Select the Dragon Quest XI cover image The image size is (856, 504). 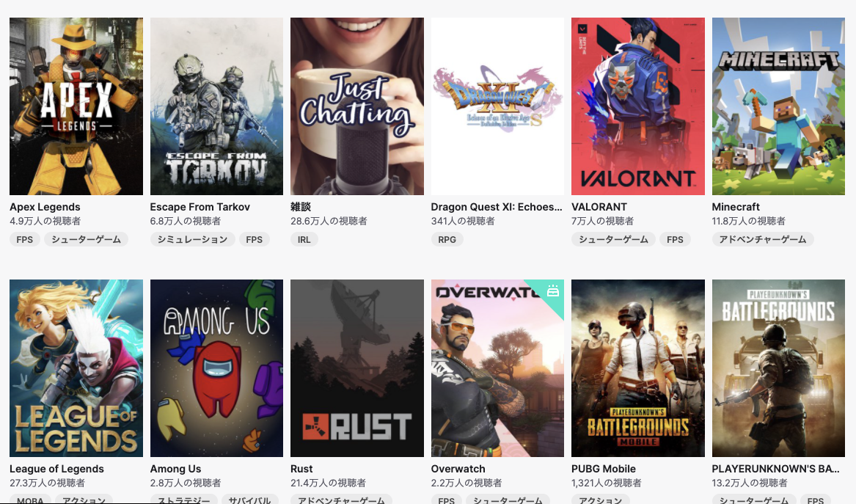click(x=497, y=106)
